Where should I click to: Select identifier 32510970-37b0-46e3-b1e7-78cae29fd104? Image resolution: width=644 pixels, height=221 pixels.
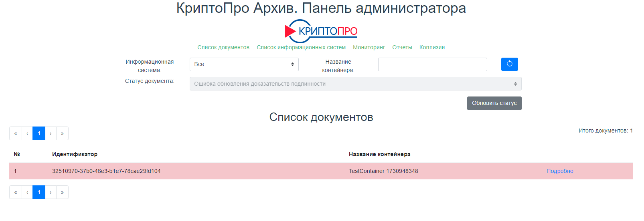coord(106,171)
